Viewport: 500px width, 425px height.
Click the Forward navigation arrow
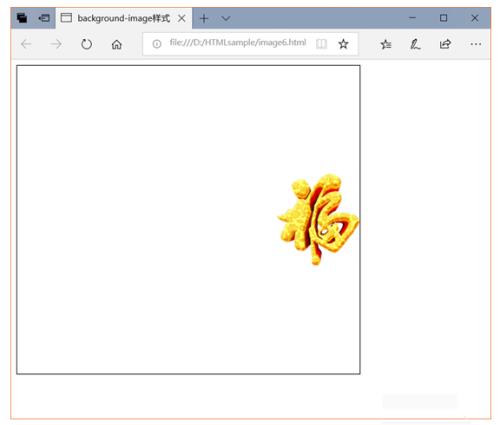tap(56, 44)
